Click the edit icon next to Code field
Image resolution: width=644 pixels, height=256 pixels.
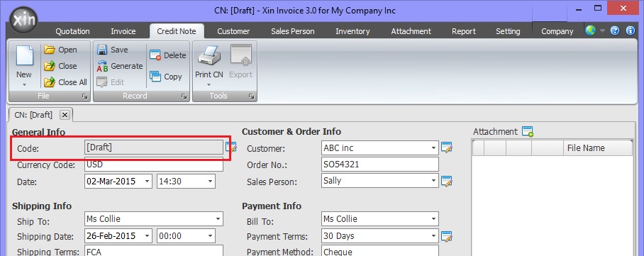(x=231, y=147)
